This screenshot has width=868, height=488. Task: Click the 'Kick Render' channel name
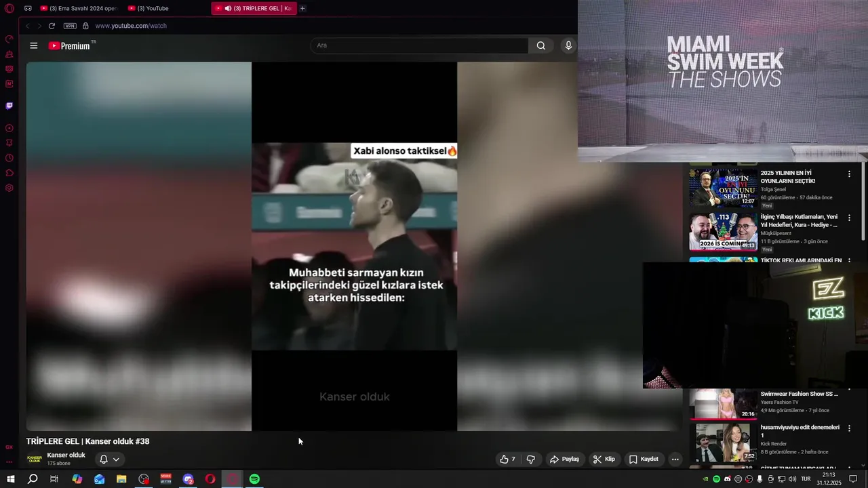tap(774, 444)
